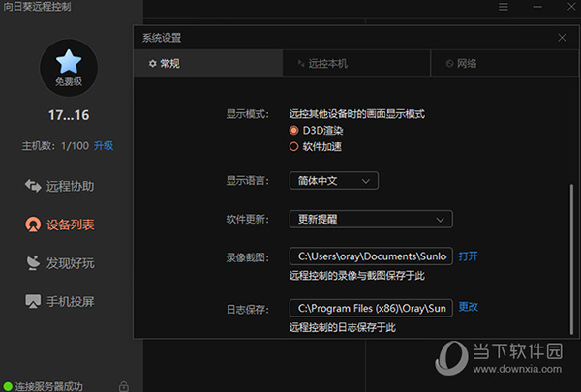Open the 显示语言 简体中文 dropdown
The width and height of the screenshot is (581, 392).
pos(333,180)
